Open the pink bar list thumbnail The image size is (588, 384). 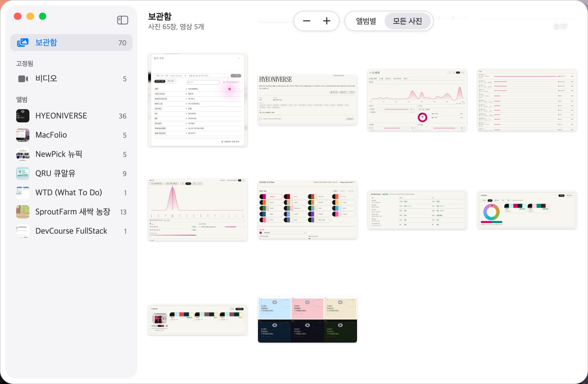pos(527,100)
